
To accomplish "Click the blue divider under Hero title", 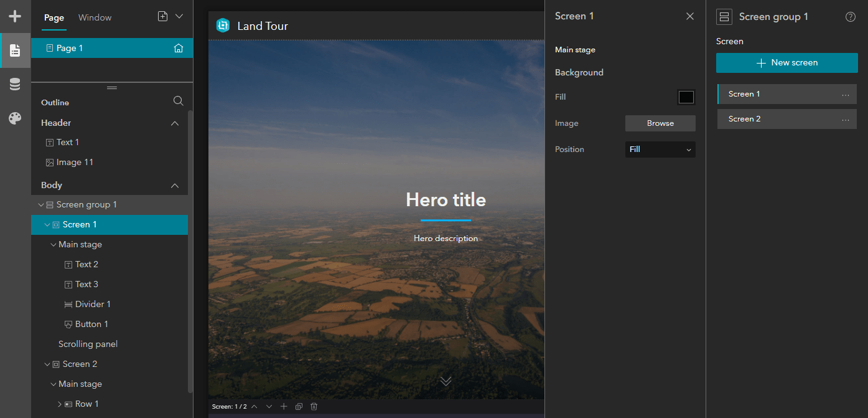I will click(446, 220).
